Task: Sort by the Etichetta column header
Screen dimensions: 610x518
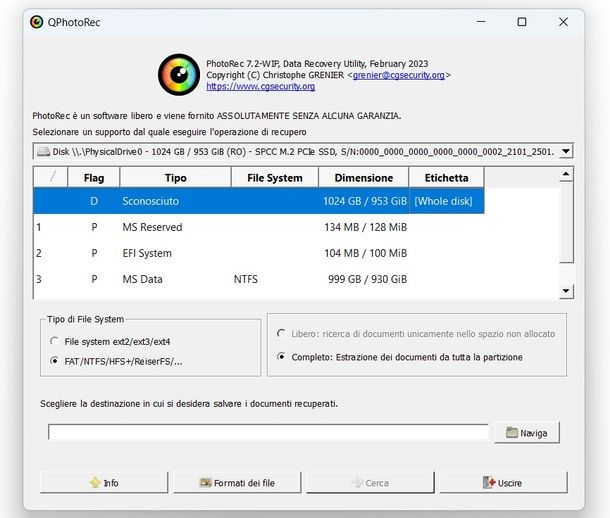Action: pyautogui.click(x=446, y=178)
